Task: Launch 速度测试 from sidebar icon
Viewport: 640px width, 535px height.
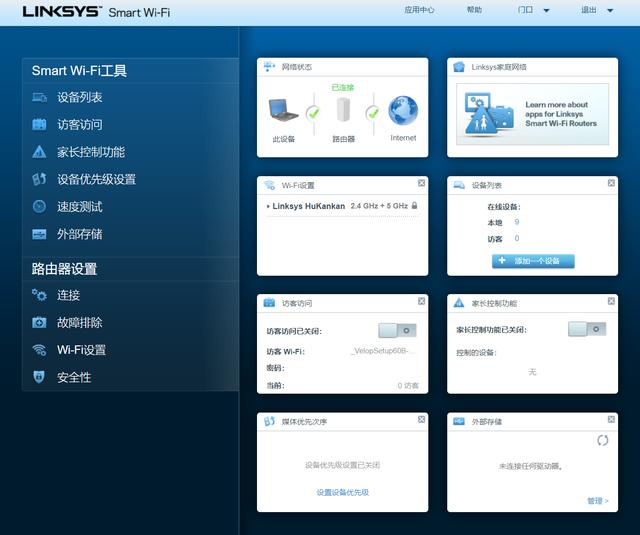Action: coord(39,207)
